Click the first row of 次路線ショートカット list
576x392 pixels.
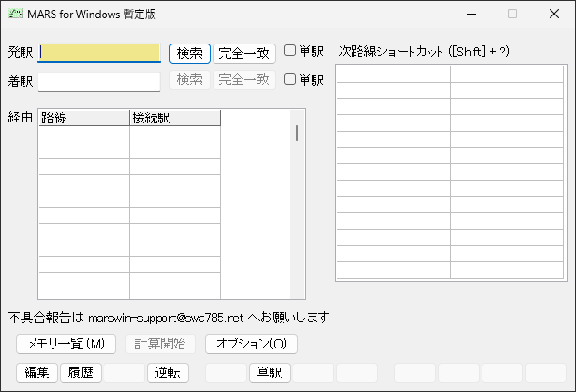(451, 74)
